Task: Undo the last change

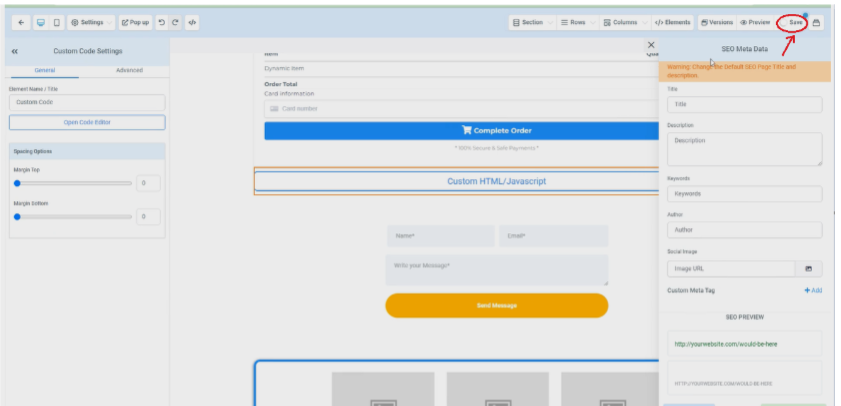Action: (x=162, y=22)
